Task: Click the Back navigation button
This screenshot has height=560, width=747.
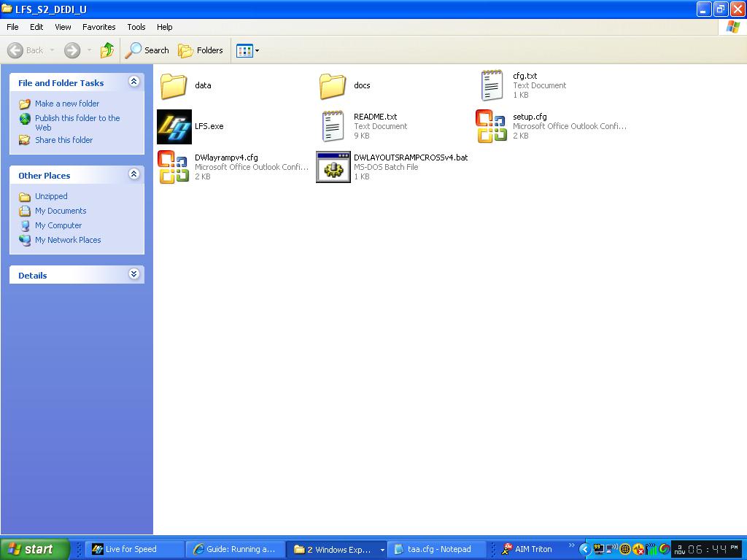Action: [26, 50]
